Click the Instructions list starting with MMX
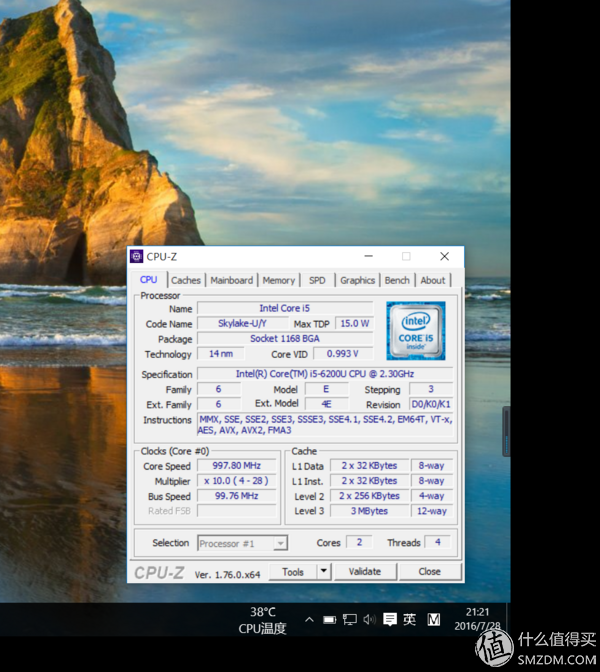This screenshot has width=600, height=672. click(325, 424)
